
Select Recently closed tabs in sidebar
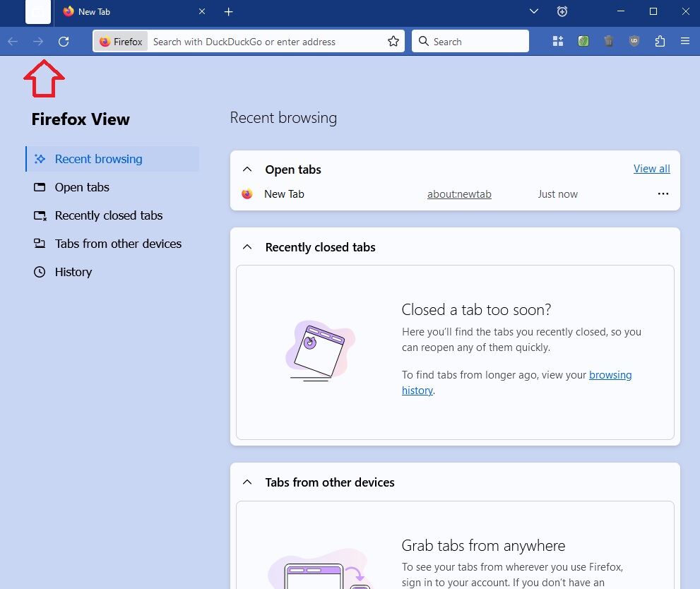tap(112, 215)
